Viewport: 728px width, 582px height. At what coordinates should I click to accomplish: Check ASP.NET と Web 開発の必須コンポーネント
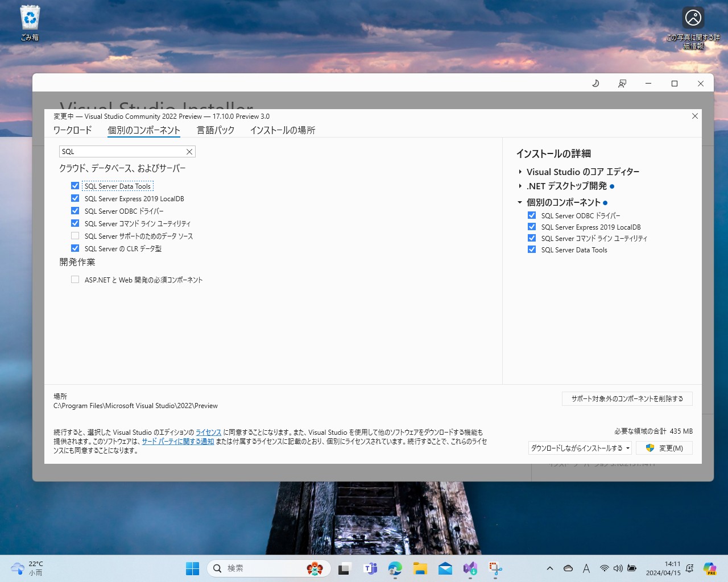(75, 279)
